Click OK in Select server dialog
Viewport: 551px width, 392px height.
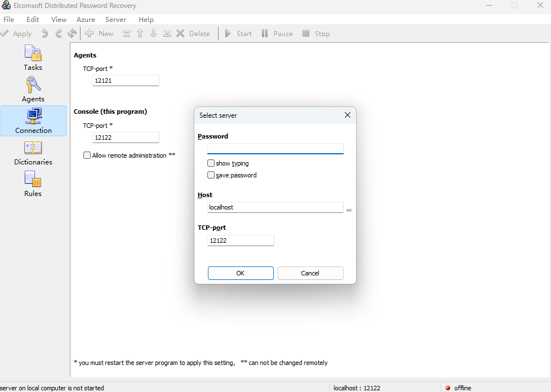click(x=241, y=273)
